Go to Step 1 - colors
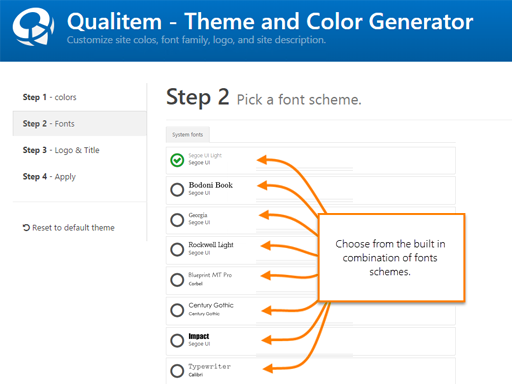512x384 pixels. tap(49, 97)
